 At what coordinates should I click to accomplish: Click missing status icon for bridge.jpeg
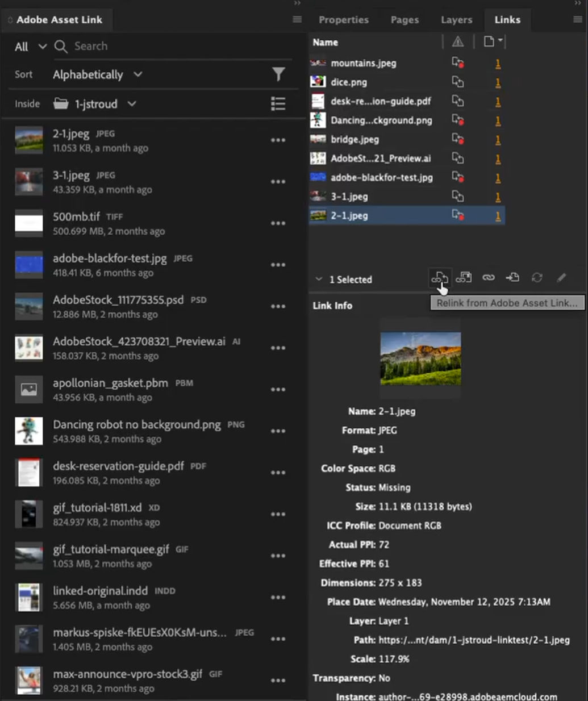[x=458, y=139]
